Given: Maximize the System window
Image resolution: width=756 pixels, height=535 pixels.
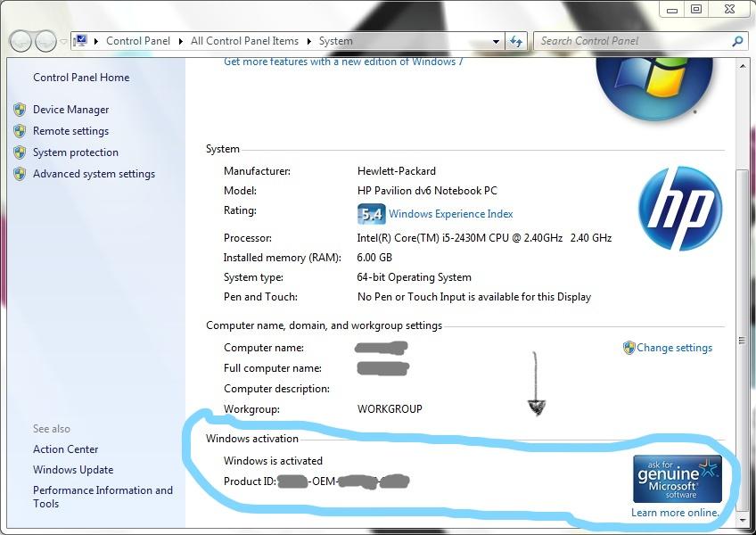Looking at the screenshot, I should (696, 9).
